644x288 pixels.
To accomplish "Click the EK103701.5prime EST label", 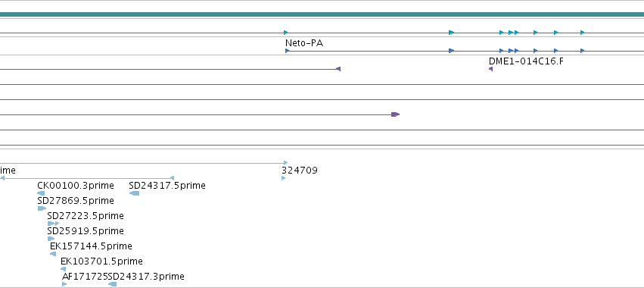I will coord(101,261).
